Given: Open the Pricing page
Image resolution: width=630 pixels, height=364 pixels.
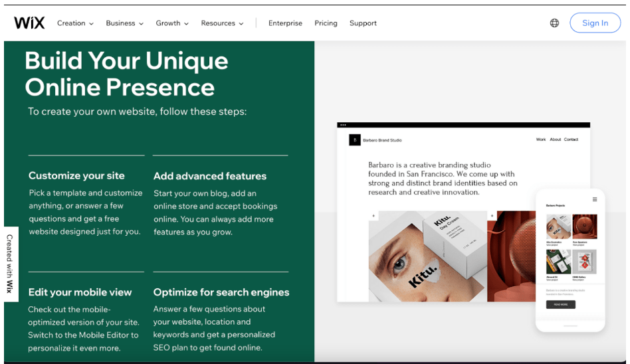Looking at the screenshot, I should tap(326, 23).
